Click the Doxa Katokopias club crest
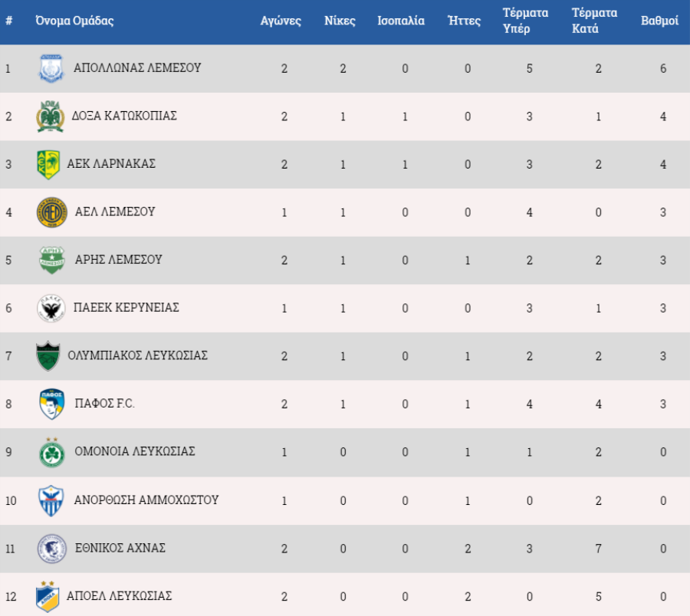The height and width of the screenshot is (616, 690). (x=50, y=116)
